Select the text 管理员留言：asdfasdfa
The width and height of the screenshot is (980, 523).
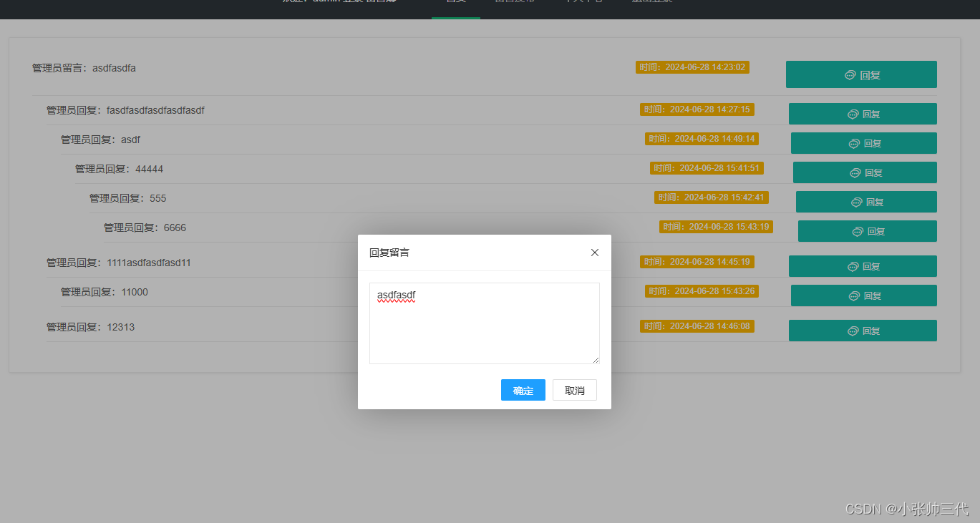coord(84,68)
